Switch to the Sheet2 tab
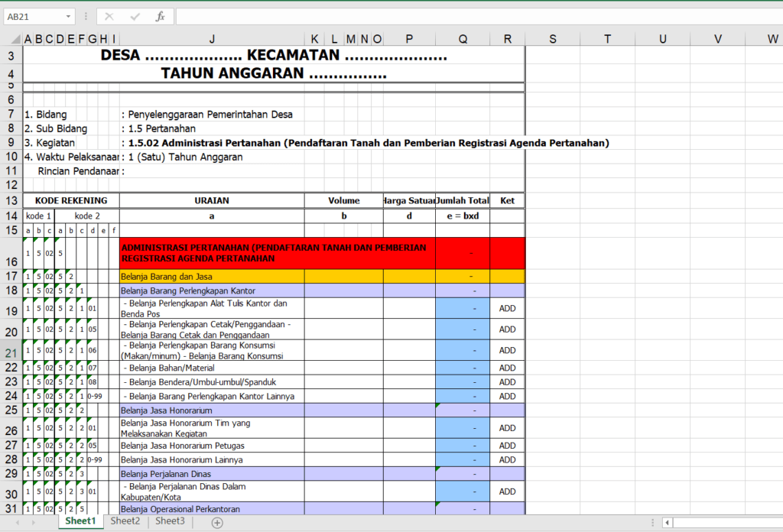The width and height of the screenshot is (783, 532). [125, 521]
